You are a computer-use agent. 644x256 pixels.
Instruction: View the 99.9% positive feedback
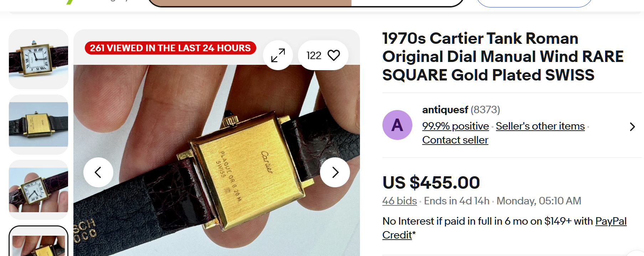pos(455,126)
